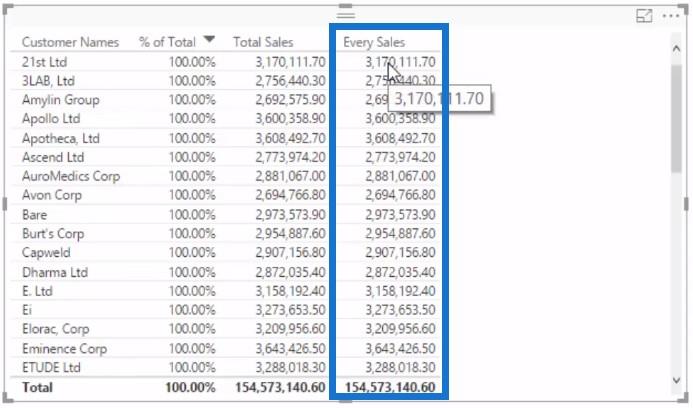Click Total Sales value 3,608,492.70
This screenshot has height=408, width=693.
290,138
